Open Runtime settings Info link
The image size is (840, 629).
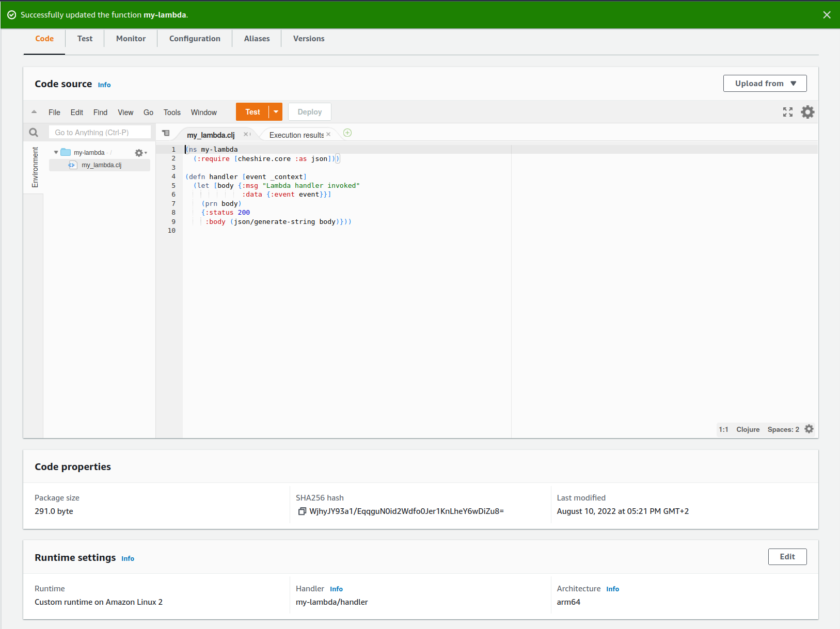[x=128, y=558]
